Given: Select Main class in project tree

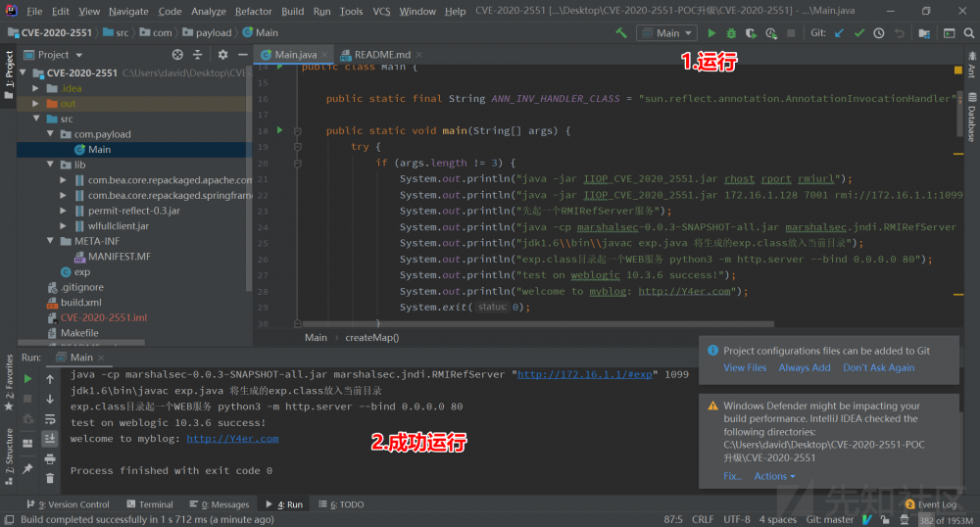Looking at the screenshot, I should (x=99, y=149).
